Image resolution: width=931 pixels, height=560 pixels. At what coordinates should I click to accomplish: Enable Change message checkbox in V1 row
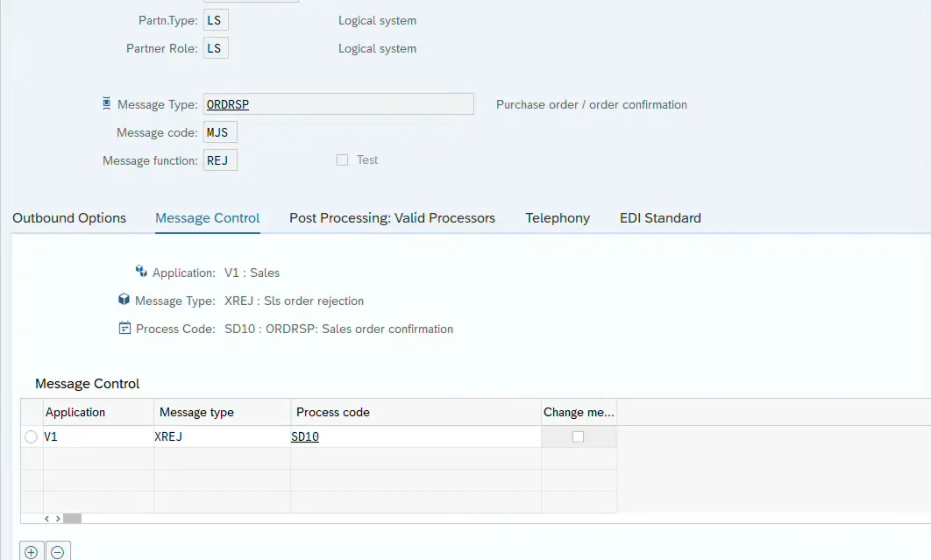coord(578,436)
